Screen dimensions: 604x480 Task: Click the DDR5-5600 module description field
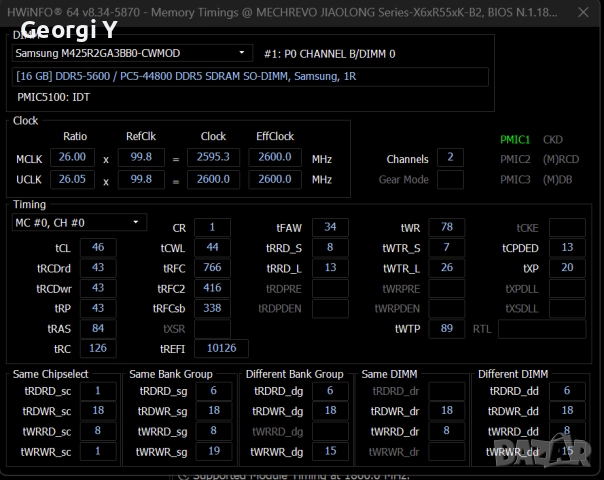tap(251, 77)
